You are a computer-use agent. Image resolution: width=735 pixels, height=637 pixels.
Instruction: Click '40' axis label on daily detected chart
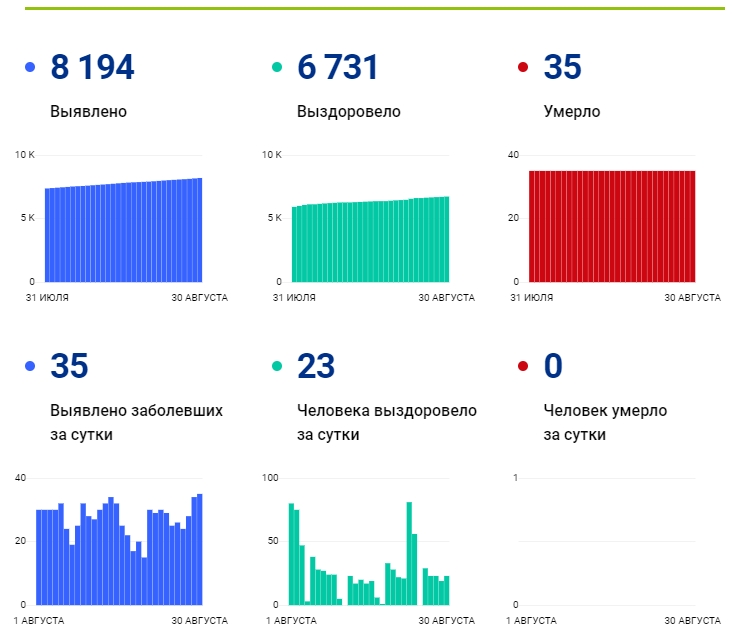(x=20, y=478)
